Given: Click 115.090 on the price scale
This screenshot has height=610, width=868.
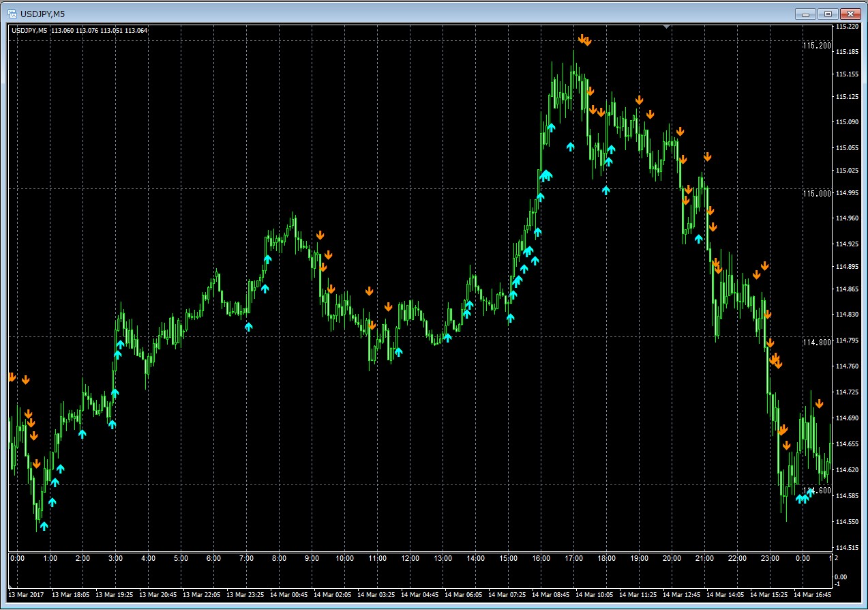Looking at the screenshot, I should point(848,122).
